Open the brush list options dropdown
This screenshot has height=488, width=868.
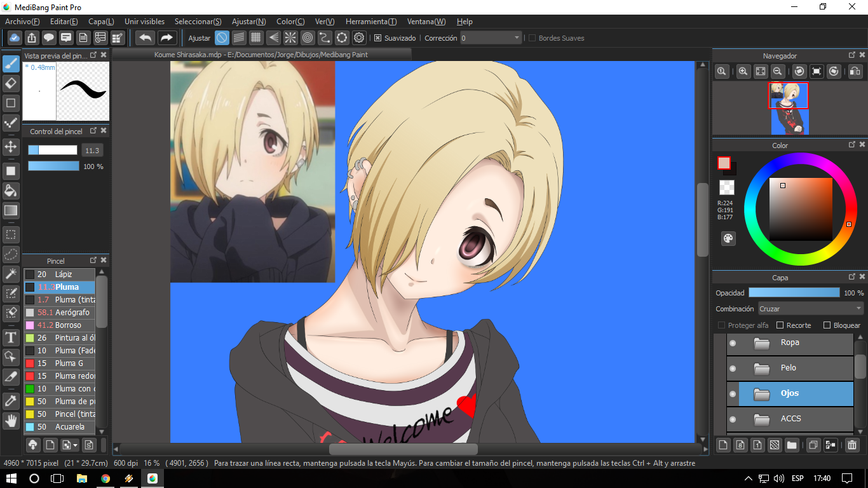[70, 445]
